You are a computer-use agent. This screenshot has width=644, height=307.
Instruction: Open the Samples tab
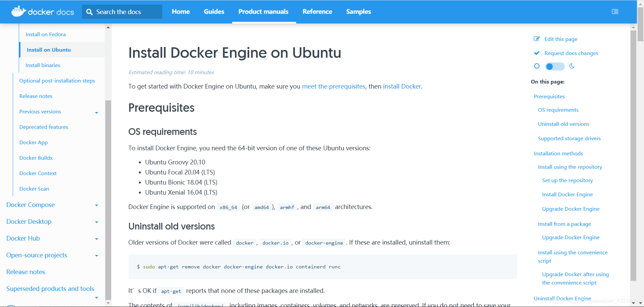pos(359,12)
